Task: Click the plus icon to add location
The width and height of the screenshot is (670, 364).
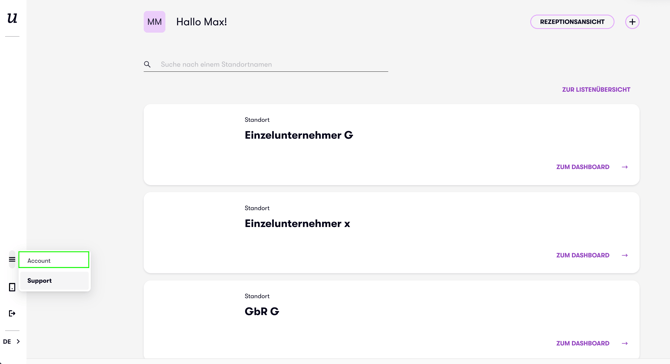Action: pyautogui.click(x=632, y=22)
